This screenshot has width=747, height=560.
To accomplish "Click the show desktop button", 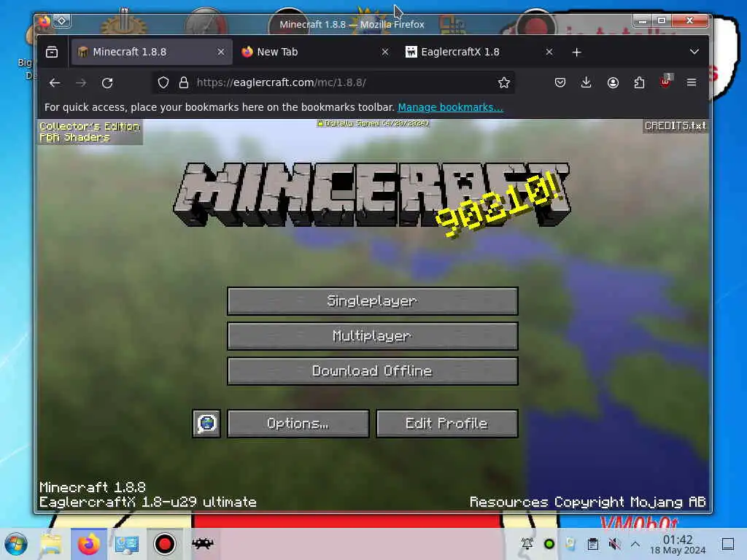I will pyautogui.click(x=728, y=544).
